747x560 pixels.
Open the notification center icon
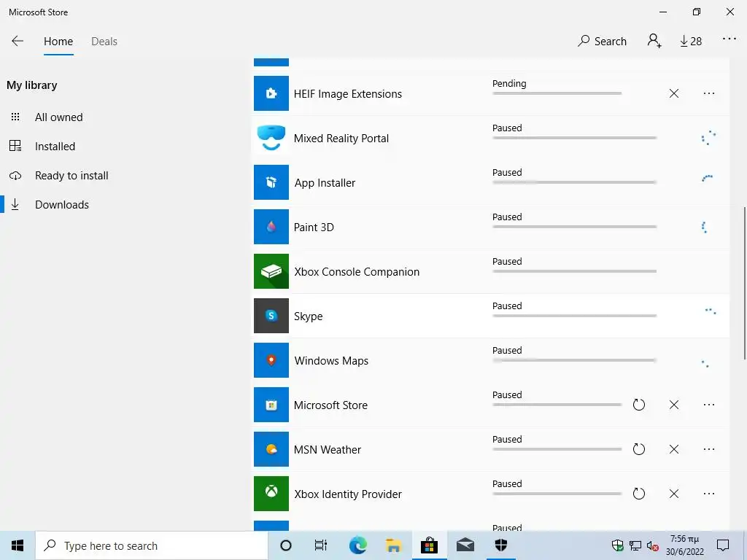pyautogui.click(x=723, y=545)
